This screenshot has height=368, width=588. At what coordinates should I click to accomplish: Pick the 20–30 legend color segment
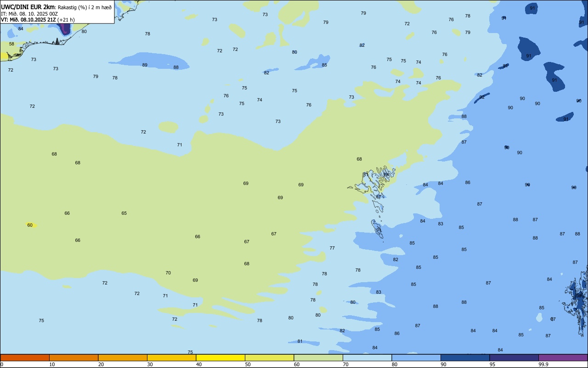(123, 357)
